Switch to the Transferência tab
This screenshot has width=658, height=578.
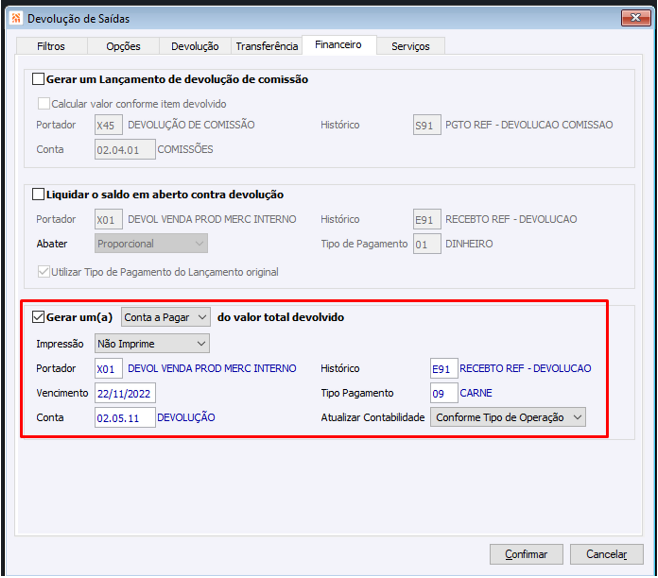click(267, 46)
